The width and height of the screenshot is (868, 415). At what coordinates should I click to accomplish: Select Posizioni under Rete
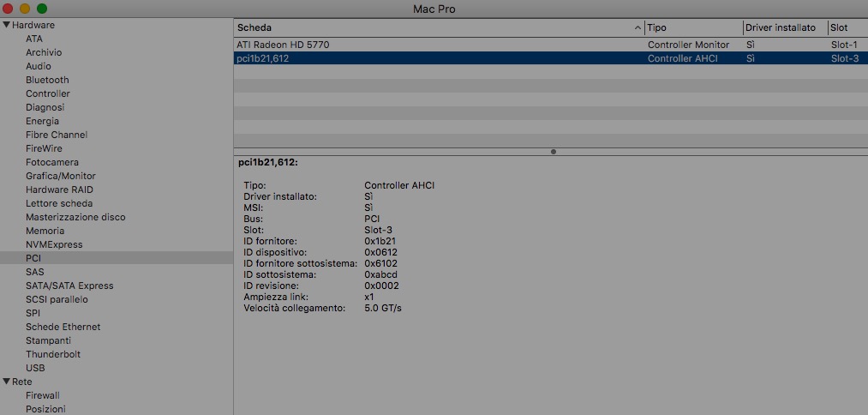pos(45,409)
